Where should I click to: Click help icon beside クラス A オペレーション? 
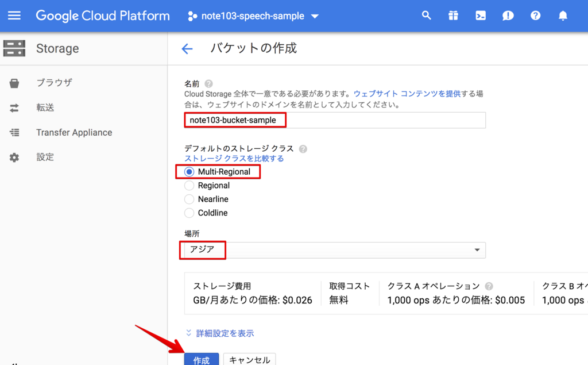(x=489, y=286)
